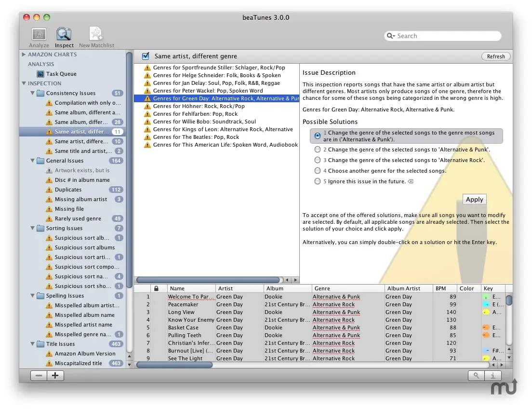Screen dimensions: 532x409
Task: Open the Analyze toolbar tool
Action: pos(39,37)
